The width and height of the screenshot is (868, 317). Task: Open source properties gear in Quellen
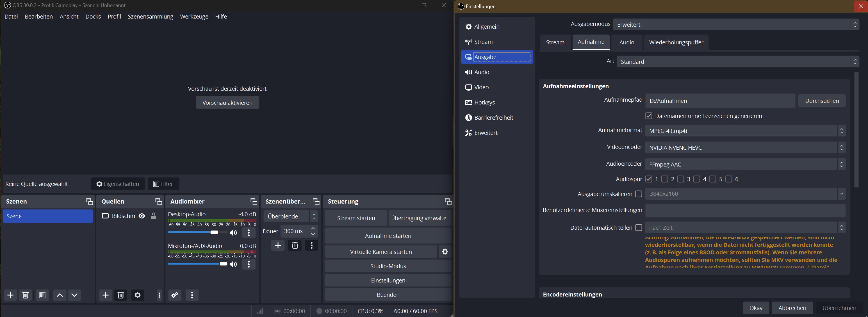click(x=138, y=295)
